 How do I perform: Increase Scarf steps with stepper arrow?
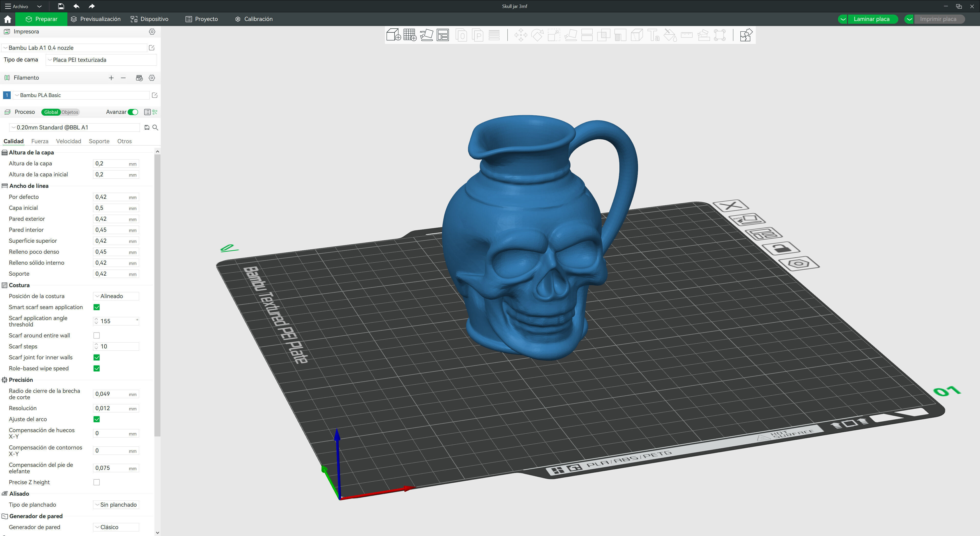(96, 345)
